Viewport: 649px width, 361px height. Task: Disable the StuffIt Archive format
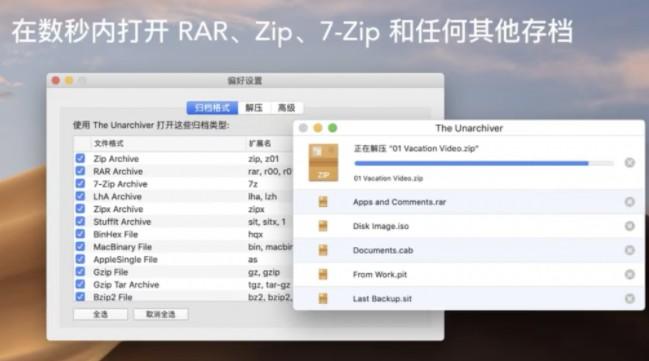click(x=80, y=221)
